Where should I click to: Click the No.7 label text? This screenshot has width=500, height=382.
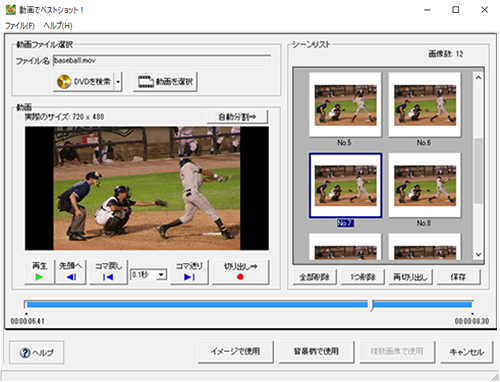pyautogui.click(x=345, y=223)
